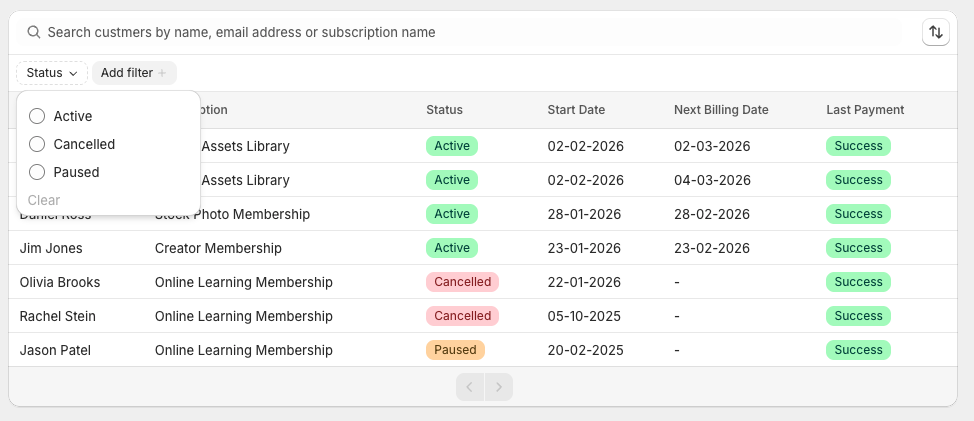The height and width of the screenshot is (421, 974).
Task: Click Rachel Stein's Cancelled status badge
Action: [462, 316]
